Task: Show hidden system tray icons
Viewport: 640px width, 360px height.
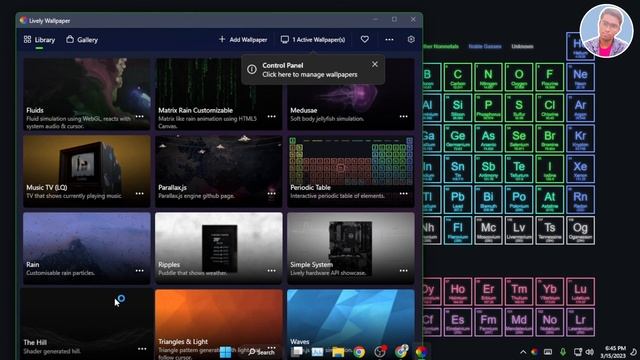Action: click(x=523, y=352)
